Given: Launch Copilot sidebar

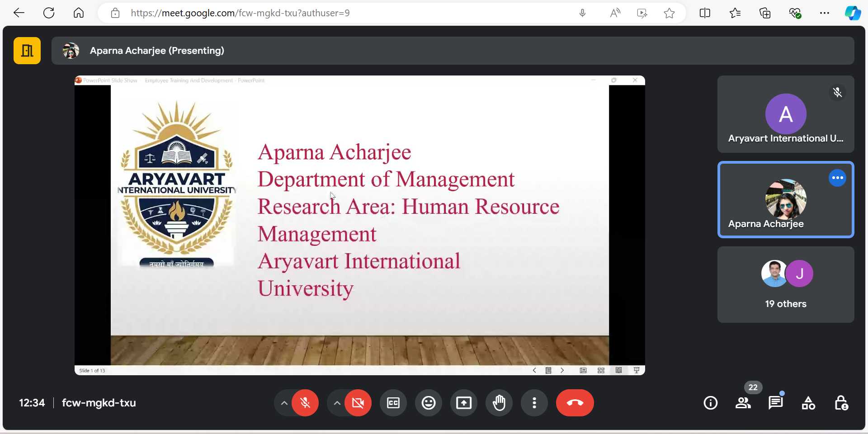Looking at the screenshot, I should (x=853, y=13).
